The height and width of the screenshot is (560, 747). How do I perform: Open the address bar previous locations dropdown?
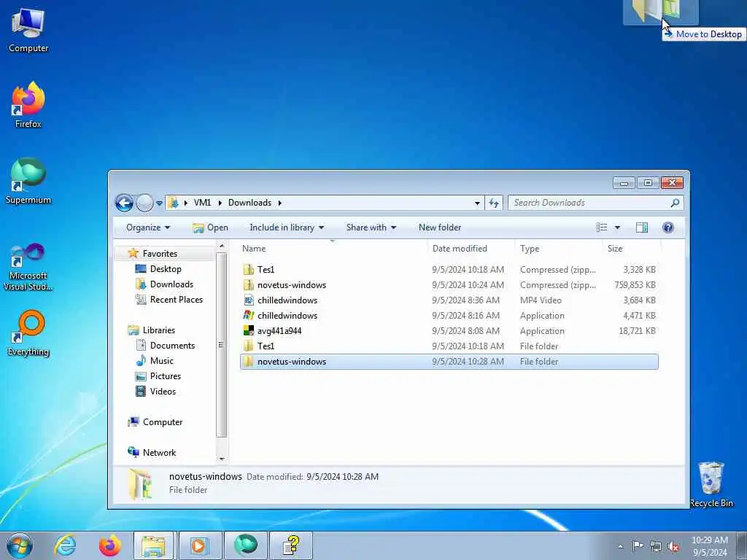477,203
